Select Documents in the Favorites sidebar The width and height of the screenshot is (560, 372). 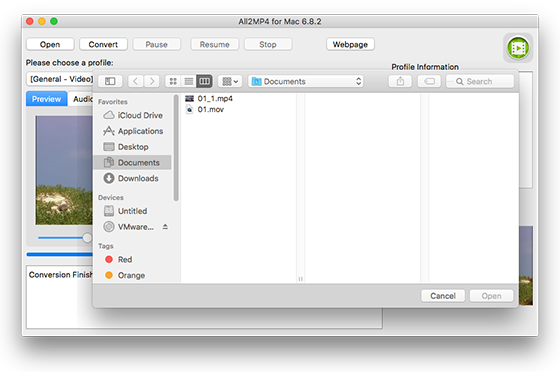point(133,162)
